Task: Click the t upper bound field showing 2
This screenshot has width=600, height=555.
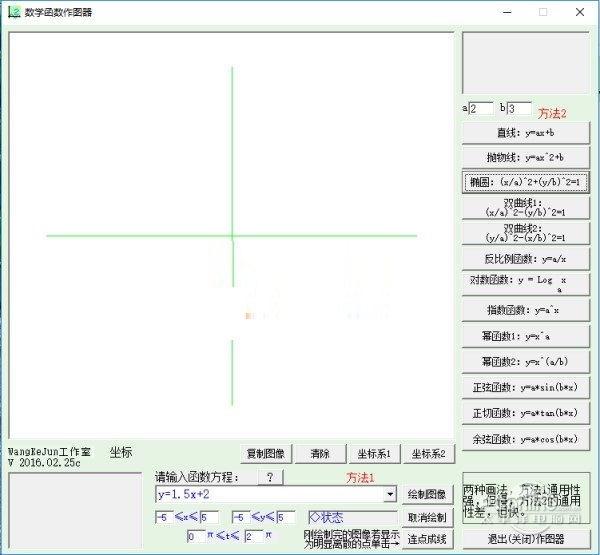Action: click(x=254, y=536)
